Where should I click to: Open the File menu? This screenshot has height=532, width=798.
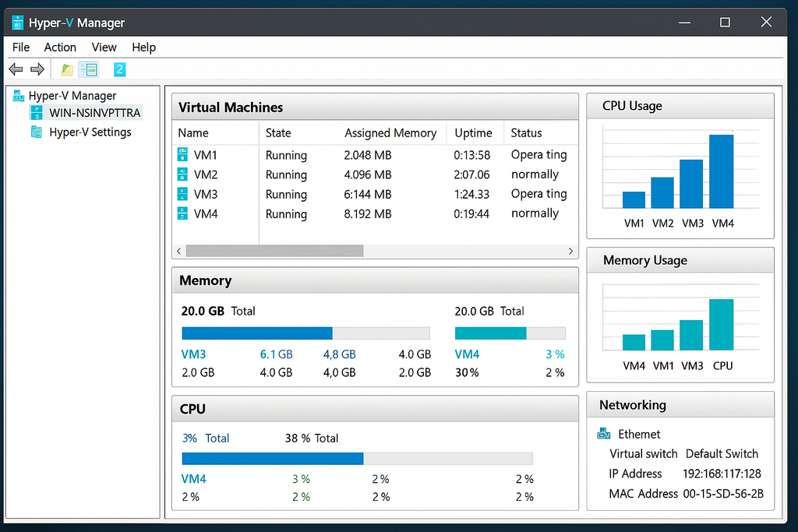21,48
